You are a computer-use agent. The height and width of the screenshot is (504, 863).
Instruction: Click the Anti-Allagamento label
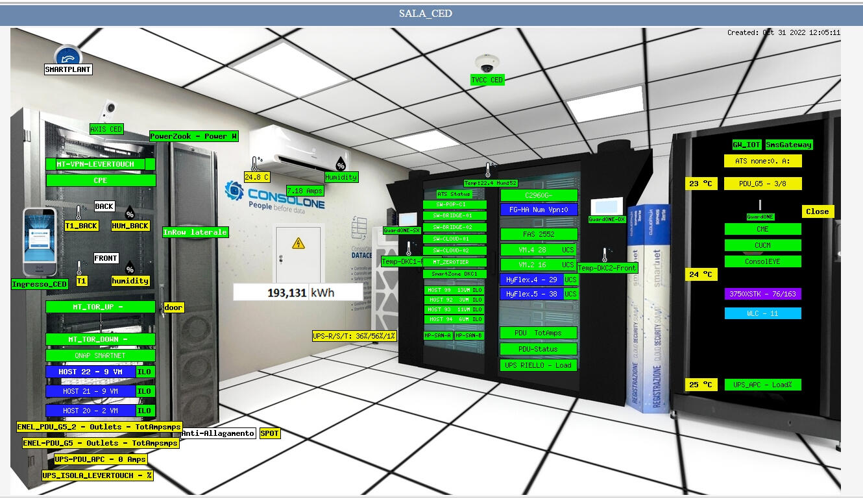(218, 433)
